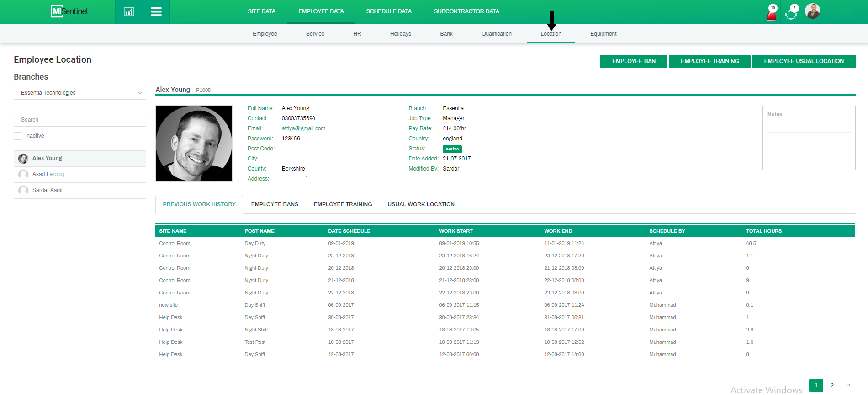This screenshot has width=868, height=395.
Task: Click total hours value 48.5
Action: click(751, 243)
